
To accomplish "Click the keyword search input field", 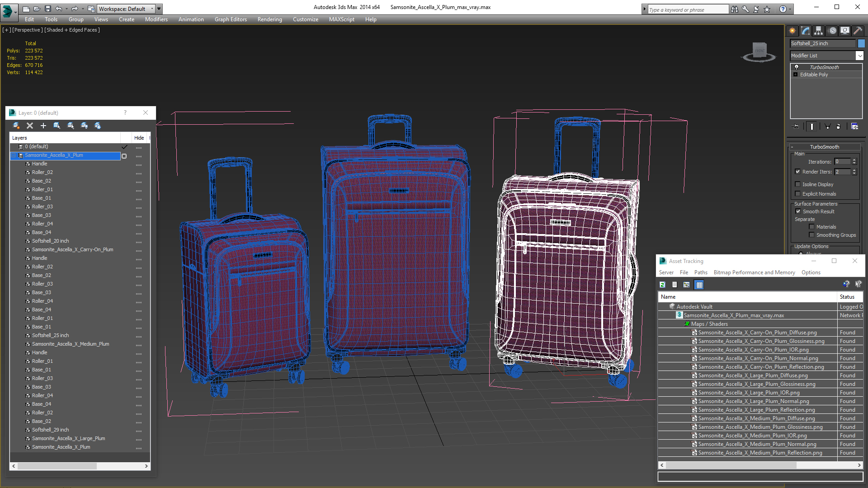I will click(x=687, y=9).
